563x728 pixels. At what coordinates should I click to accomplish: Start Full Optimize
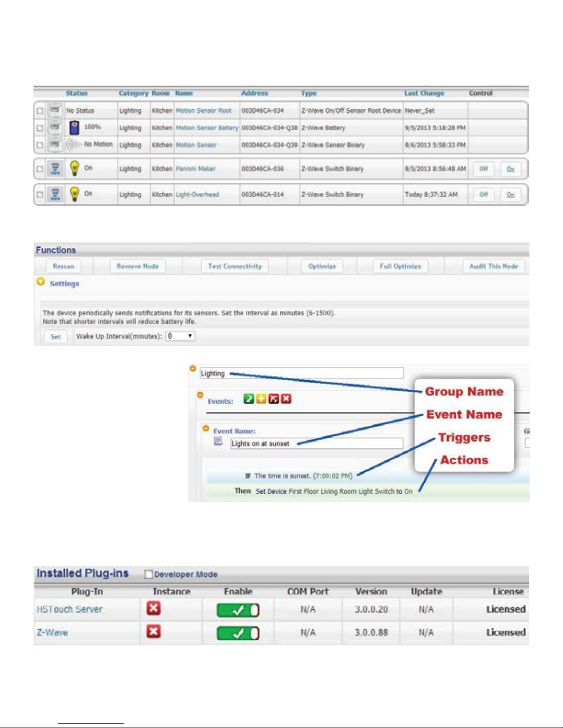point(400,266)
